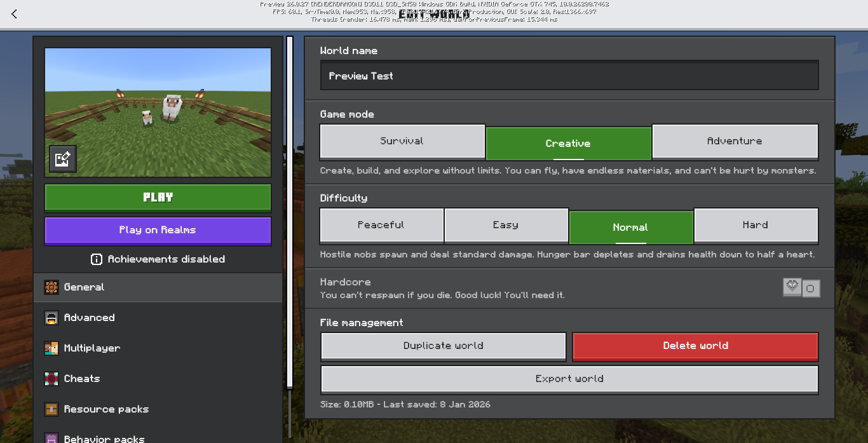Set difficulty to Hard
This screenshot has height=443, width=868.
(x=756, y=225)
